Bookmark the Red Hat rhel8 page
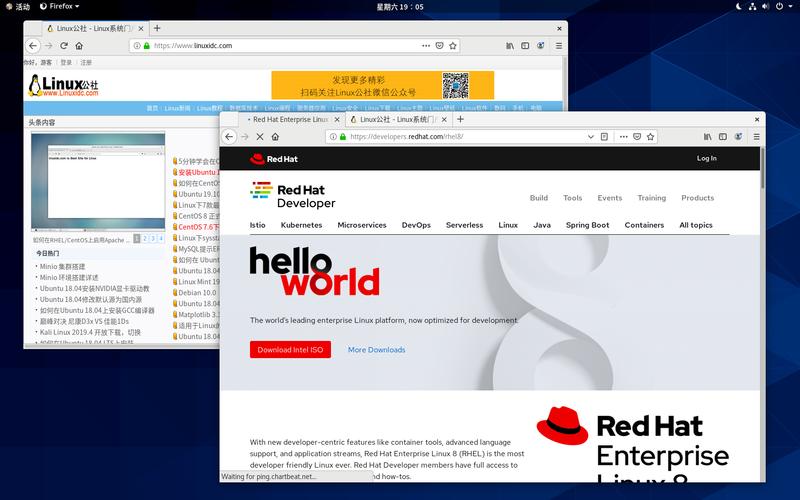This screenshot has width=800, height=500. tap(650, 136)
